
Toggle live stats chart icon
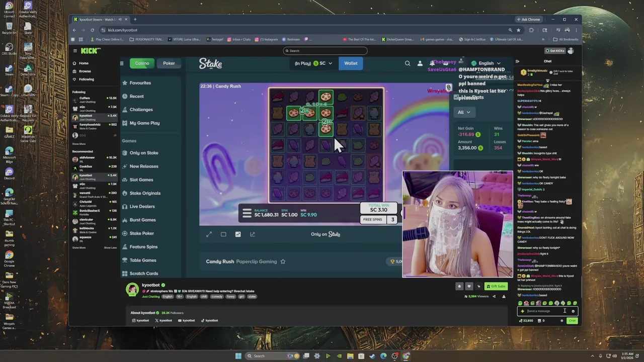pos(238,234)
